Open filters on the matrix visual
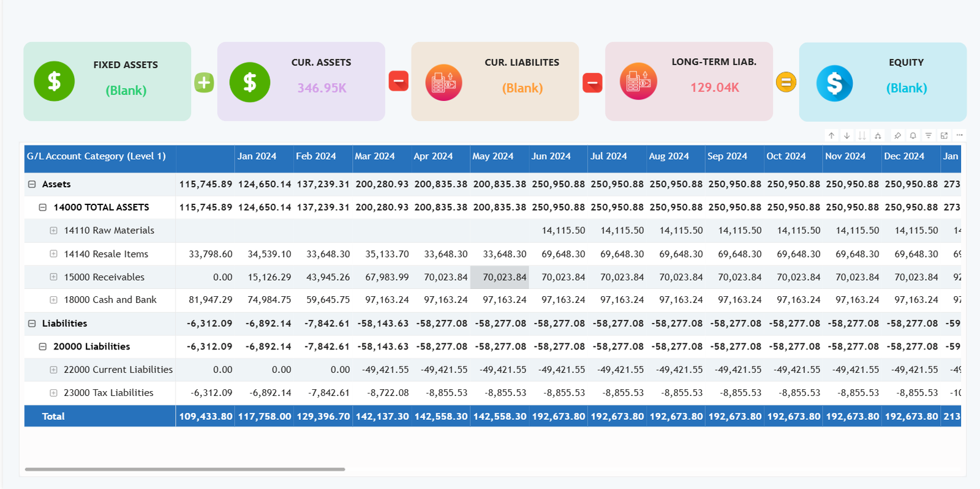Screen dimensions: 980x489 tap(929, 136)
